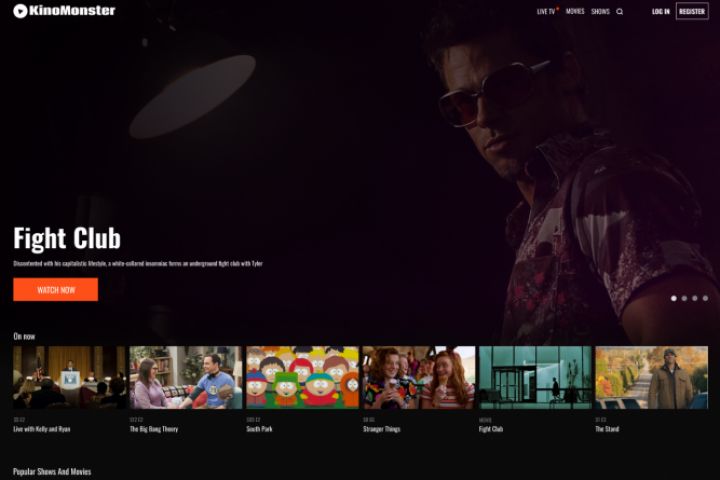Click the 'On now' section heading
This screenshot has width=720, height=480.
24,336
